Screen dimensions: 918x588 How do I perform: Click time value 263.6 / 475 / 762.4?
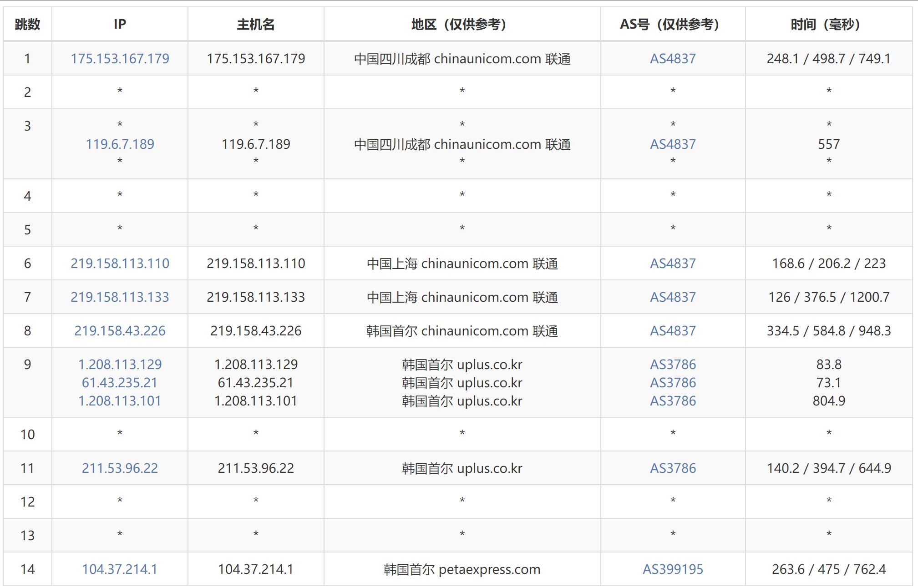coord(829,569)
